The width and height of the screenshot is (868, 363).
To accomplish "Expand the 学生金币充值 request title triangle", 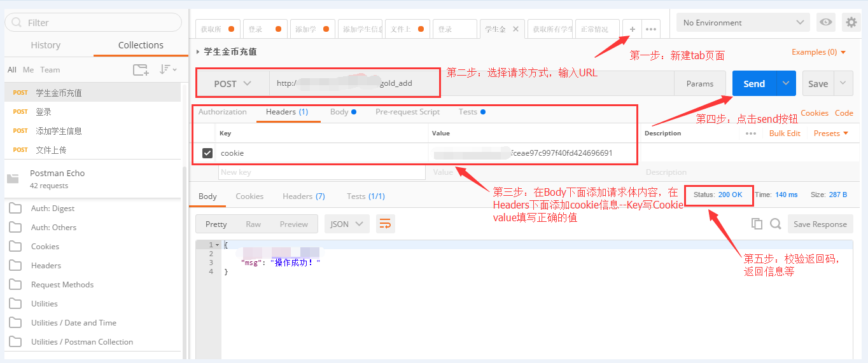I will point(199,52).
